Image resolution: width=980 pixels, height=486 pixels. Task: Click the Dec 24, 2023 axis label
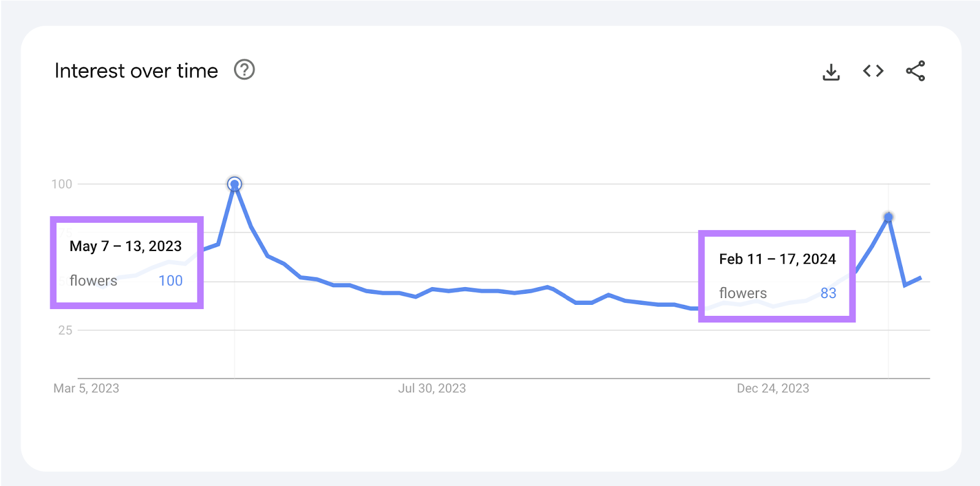coord(772,387)
